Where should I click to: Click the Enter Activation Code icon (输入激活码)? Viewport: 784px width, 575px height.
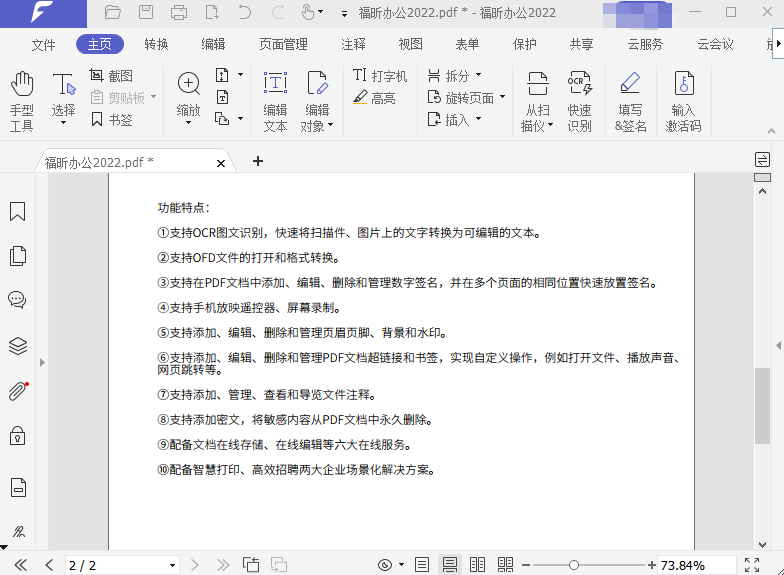(683, 100)
